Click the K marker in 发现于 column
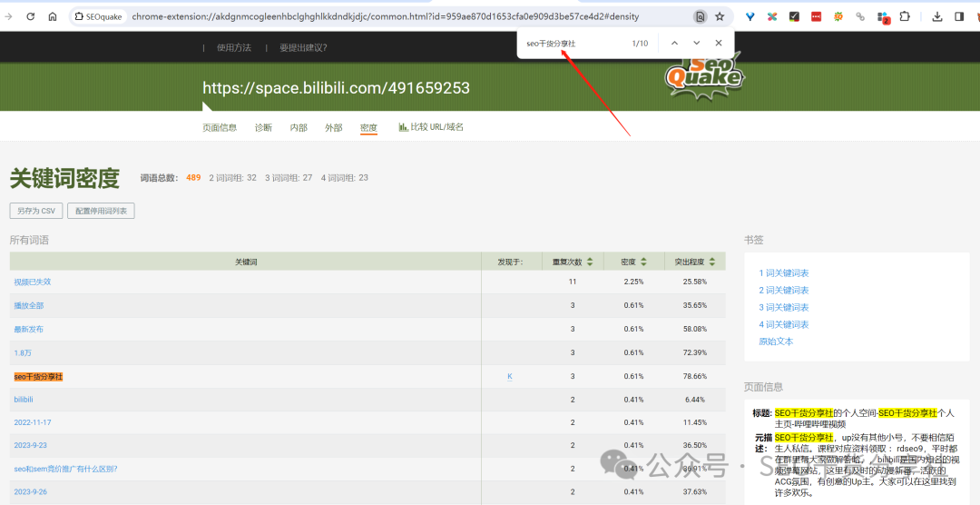The height and width of the screenshot is (505, 980). click(x=510, y=376)
